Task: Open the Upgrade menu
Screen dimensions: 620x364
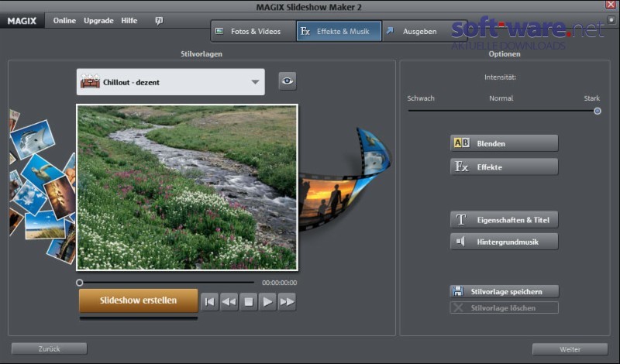Action: pyautogui.click(x=98, y=21)
